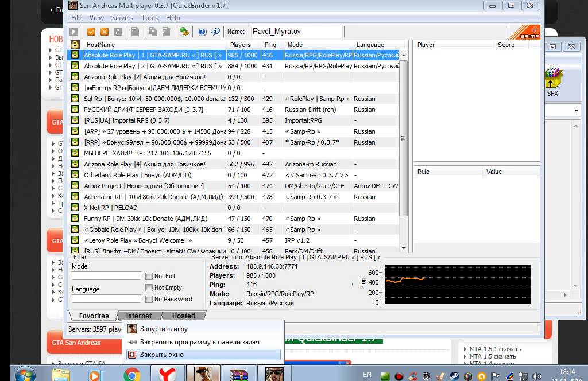Click the Windows Media Player taskbar icon
This screenshot has width=588, height=381.
tap(95, 375)
